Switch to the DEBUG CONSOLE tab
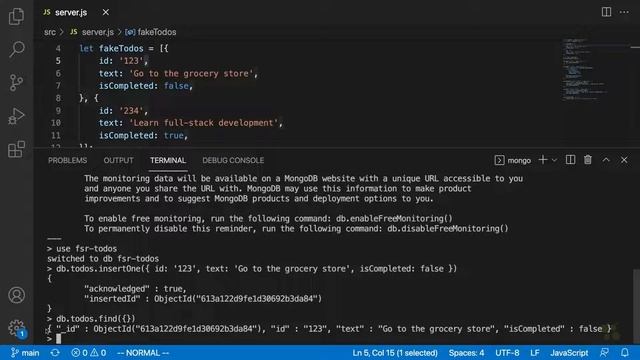This screenshot has height=360, width=640. [233, 160]
